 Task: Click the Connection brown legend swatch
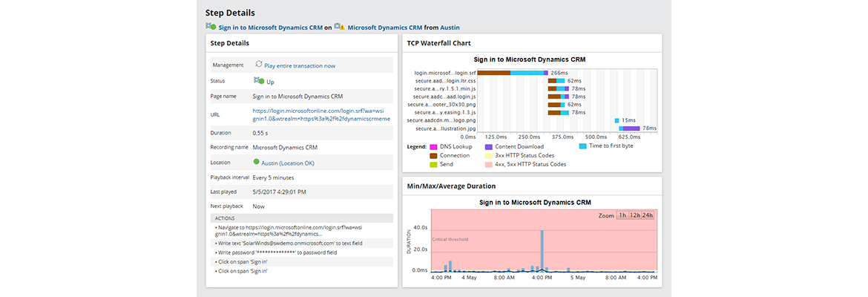(x=433, y=156)
